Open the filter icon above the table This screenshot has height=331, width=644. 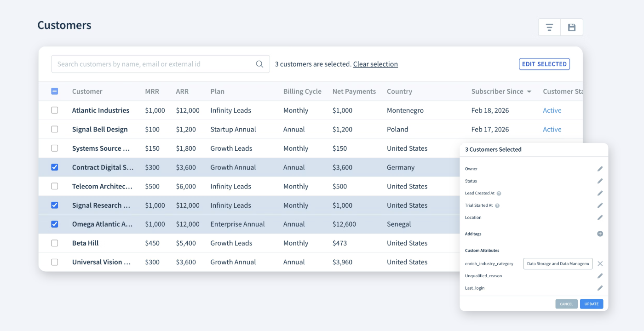[549, 27]
